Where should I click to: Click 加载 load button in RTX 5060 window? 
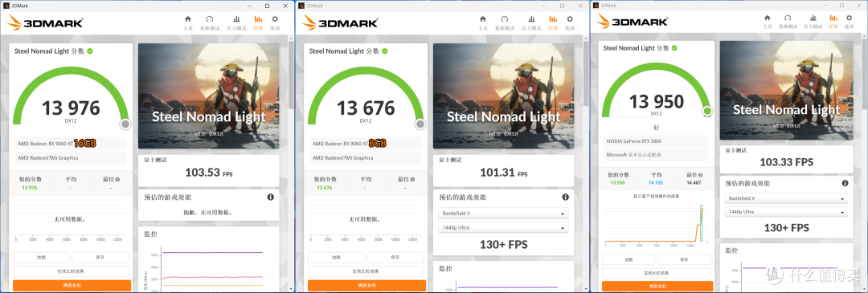tap(628, 260)
